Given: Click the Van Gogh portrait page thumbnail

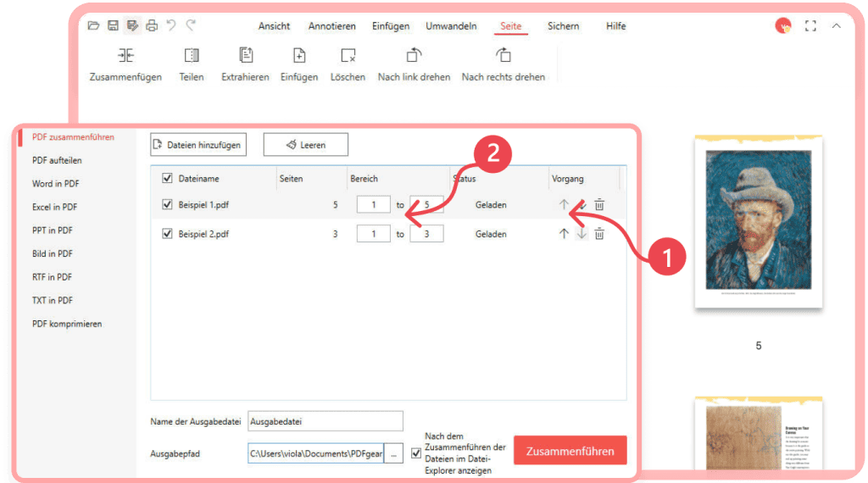Looking at the screenshot, I should click(759, 221).
